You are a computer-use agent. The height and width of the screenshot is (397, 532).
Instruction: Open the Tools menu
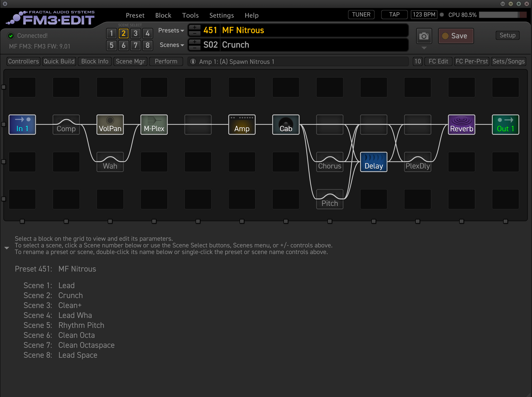(190, 15)
